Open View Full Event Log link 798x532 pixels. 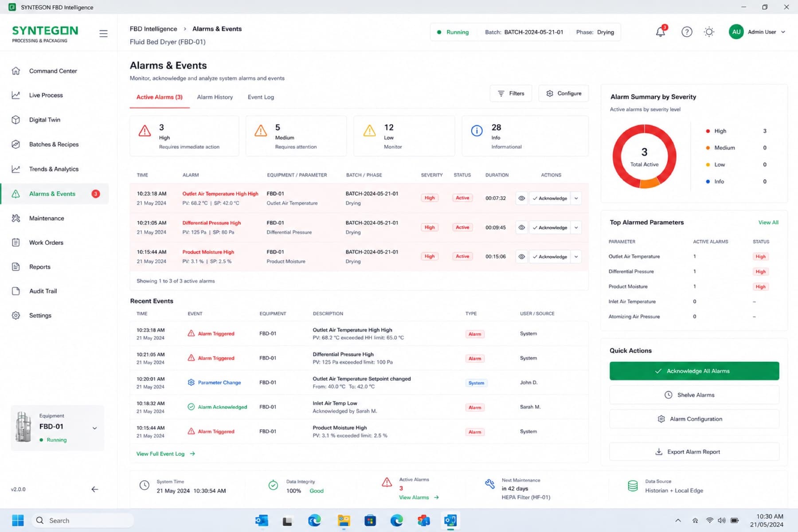(166, 454)
